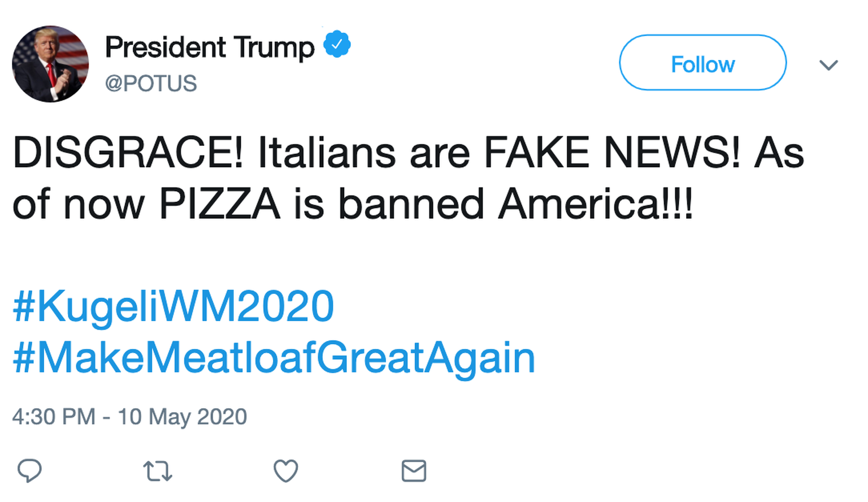868x502 pixels.
Task: Click the word Italians in the tweet
Action: coord(327,153)
